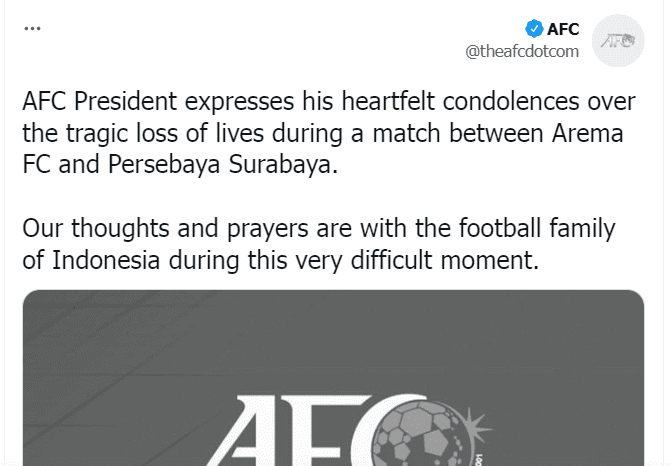Click the top-left rounded corner of the image
The height and width of the screenshot is (466, 671).
click(x=30, y=297)
